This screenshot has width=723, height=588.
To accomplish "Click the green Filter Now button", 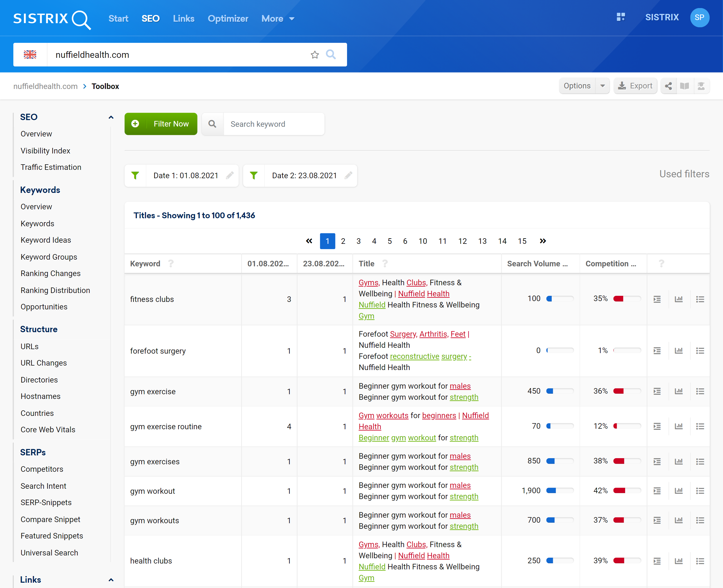I will 161,124.
